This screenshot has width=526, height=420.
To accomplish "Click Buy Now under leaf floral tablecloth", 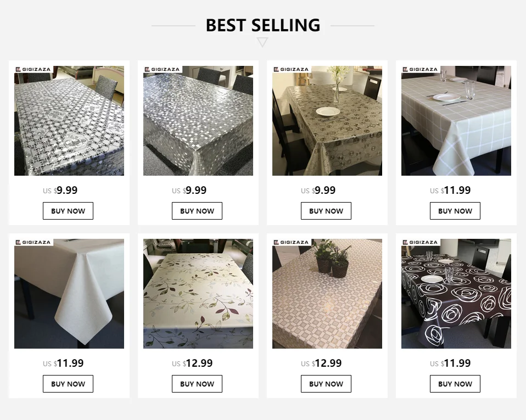I will tap(197, 384).
